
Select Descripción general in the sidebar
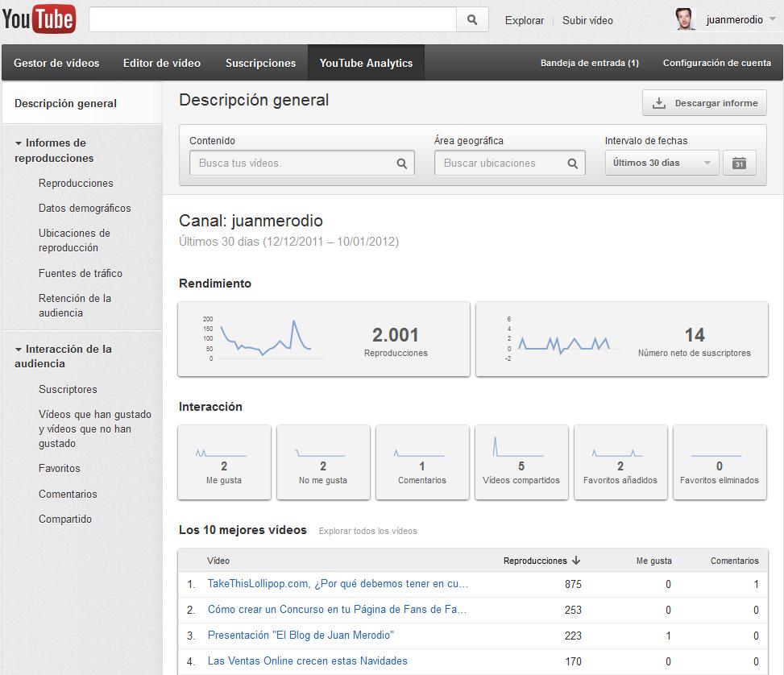click(x=82, y=103)
